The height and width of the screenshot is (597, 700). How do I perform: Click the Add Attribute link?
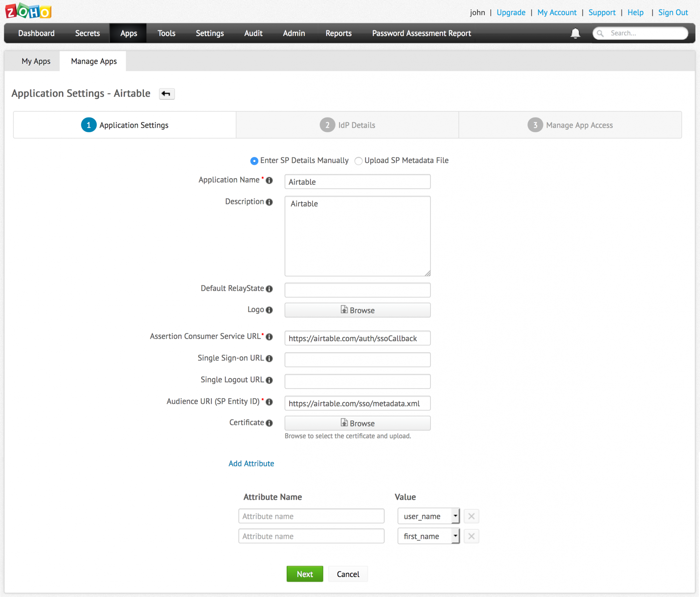(x=251, y=464)
